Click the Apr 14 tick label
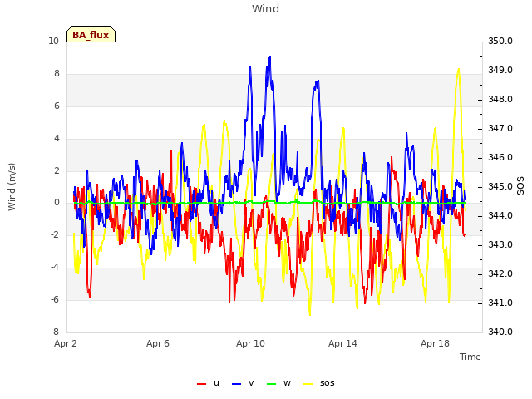Viewport: 532px width, 399px height. pyautogui.click(x=342, y=343)
